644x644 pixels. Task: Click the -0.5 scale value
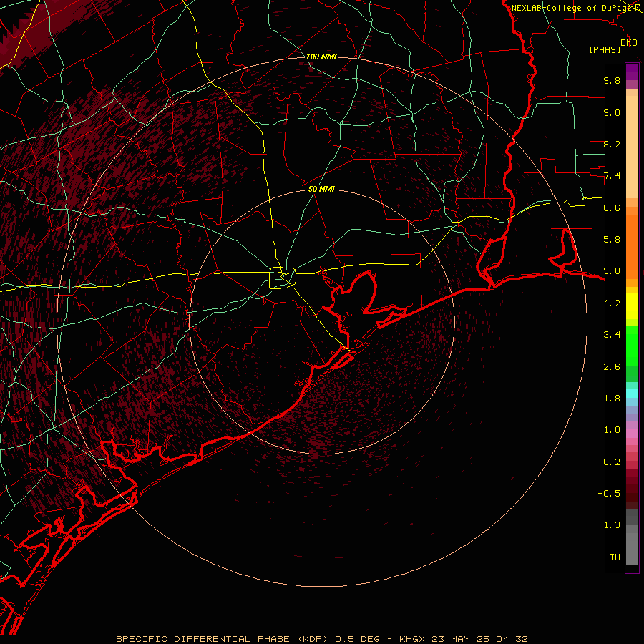click(x=609, y=494)
